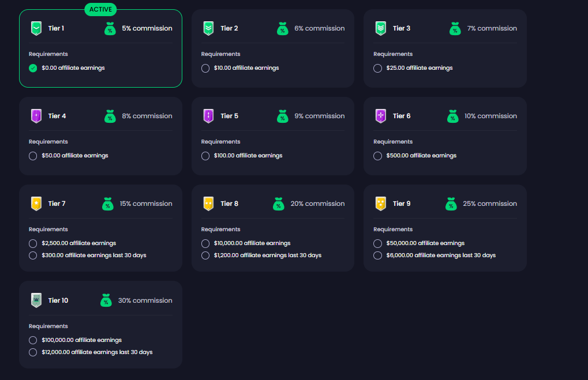Viewport: 588px width, 380px height.
Task: Click '$6,000.00 affiliate earnings last 30 days' text
Action: (441, 255)
